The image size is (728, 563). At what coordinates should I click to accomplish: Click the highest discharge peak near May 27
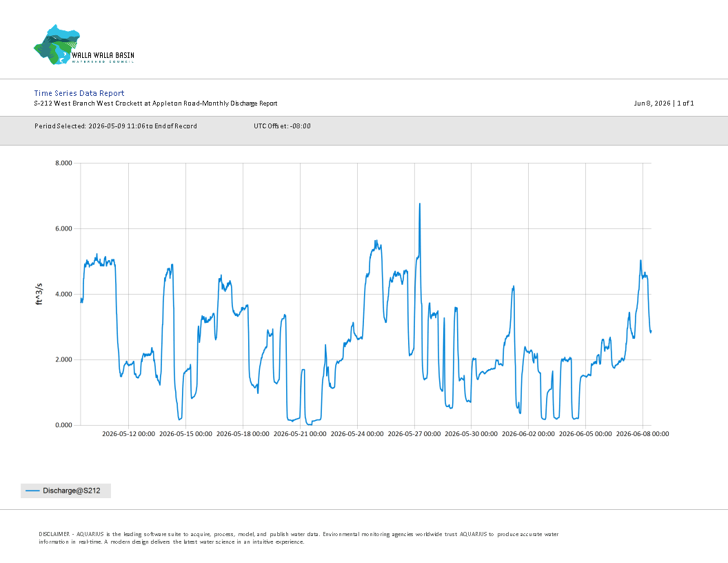(420, 204)
